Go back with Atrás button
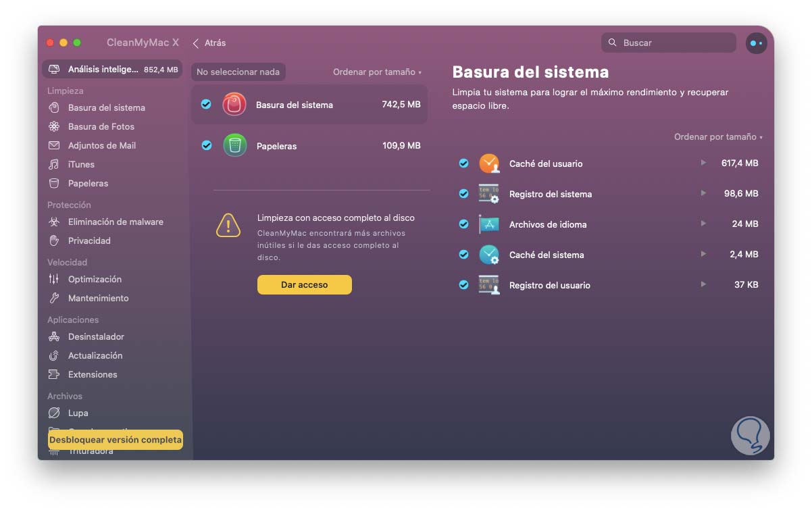812x510 pixels. click(x=209, y=43)
